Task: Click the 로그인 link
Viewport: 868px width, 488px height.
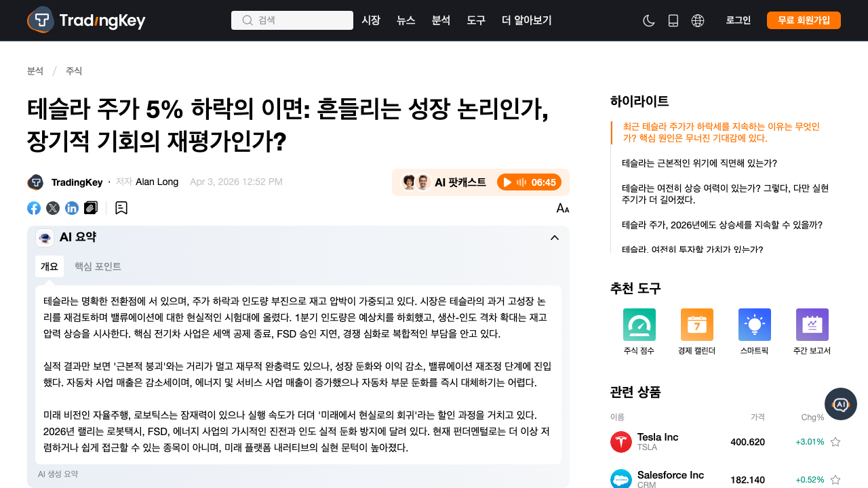Action: (x=738, y=20)
